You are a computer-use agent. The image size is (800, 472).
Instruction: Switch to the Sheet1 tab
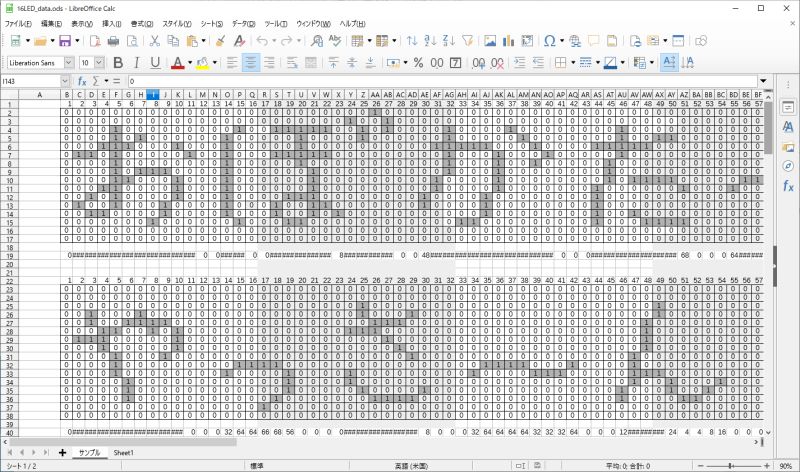pyautogui.click(x=123, y=453)
